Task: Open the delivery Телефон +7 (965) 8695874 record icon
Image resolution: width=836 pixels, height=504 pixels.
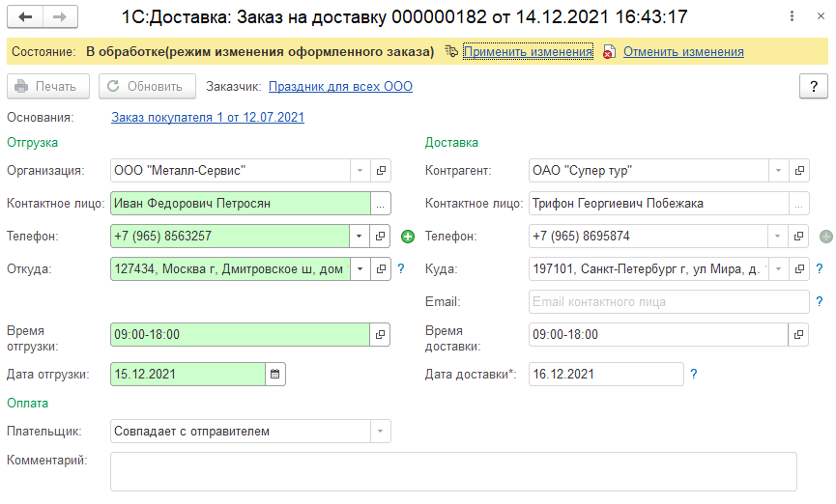Action: tap(798, 236)
